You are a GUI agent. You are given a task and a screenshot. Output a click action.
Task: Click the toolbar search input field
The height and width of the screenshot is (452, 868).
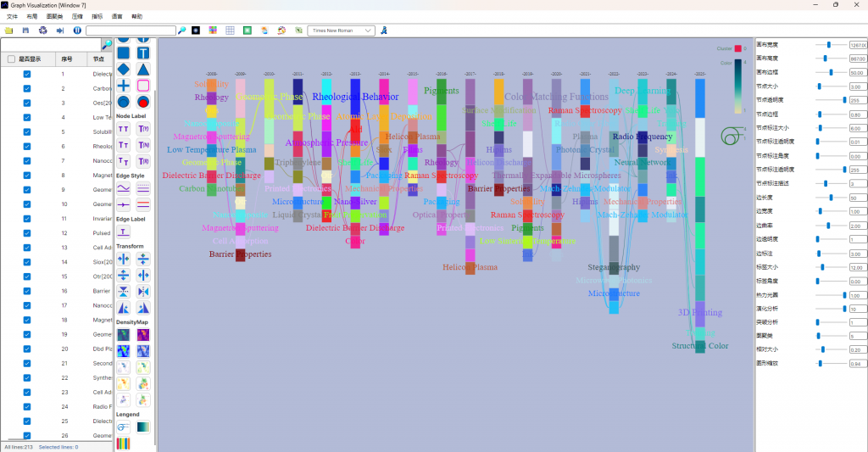click(130, 31)
